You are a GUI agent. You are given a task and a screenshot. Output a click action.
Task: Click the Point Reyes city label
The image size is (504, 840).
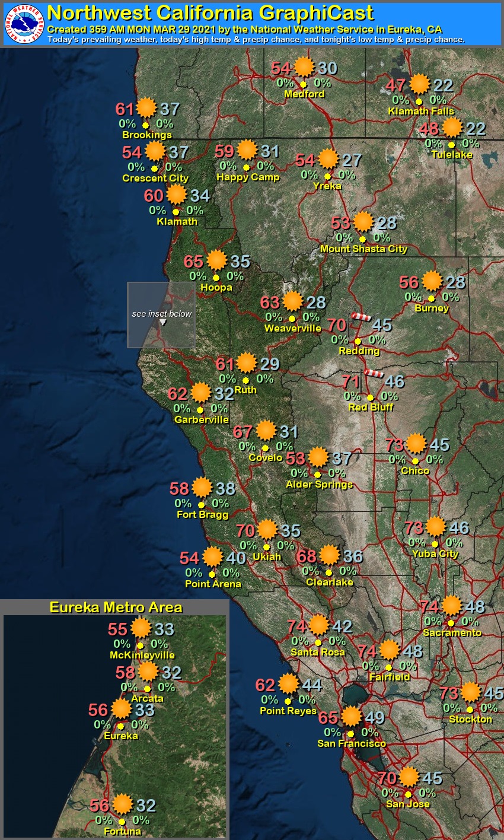pos(288,711)
